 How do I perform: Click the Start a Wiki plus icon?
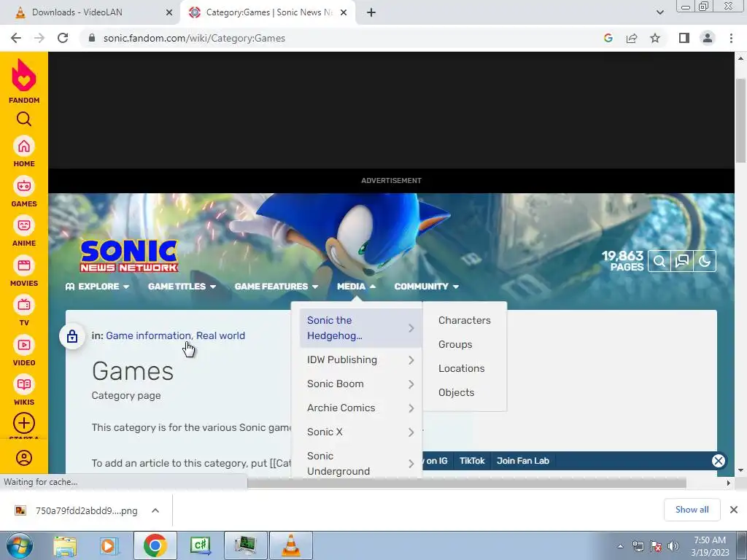(x=24, y=424)
